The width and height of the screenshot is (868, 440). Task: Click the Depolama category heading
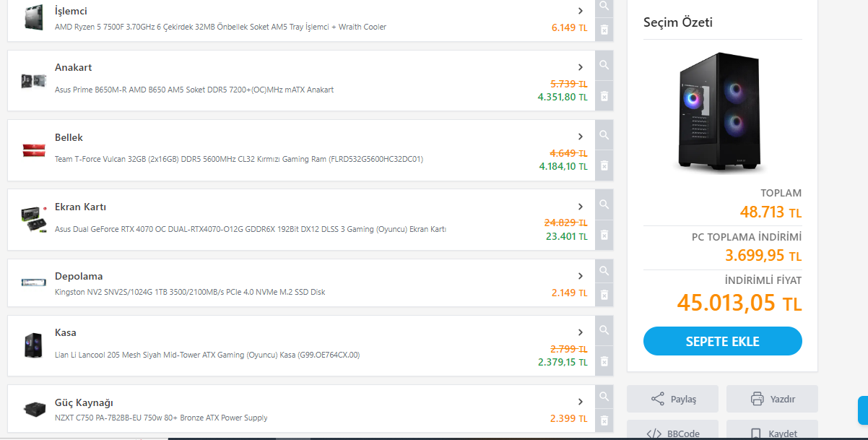79,276
